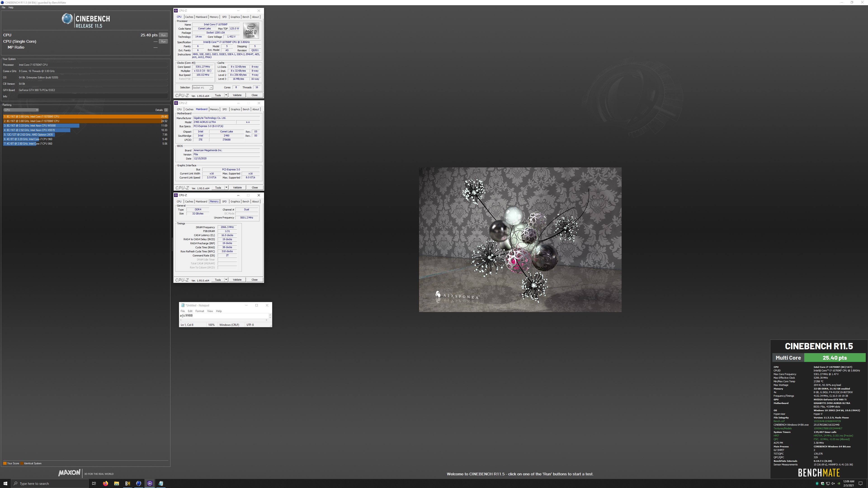868x488 pixels.
Task: Select the Intel Xeon CPU W5590 ranking row
Action: pyautogui.click(x=86, y=126)
